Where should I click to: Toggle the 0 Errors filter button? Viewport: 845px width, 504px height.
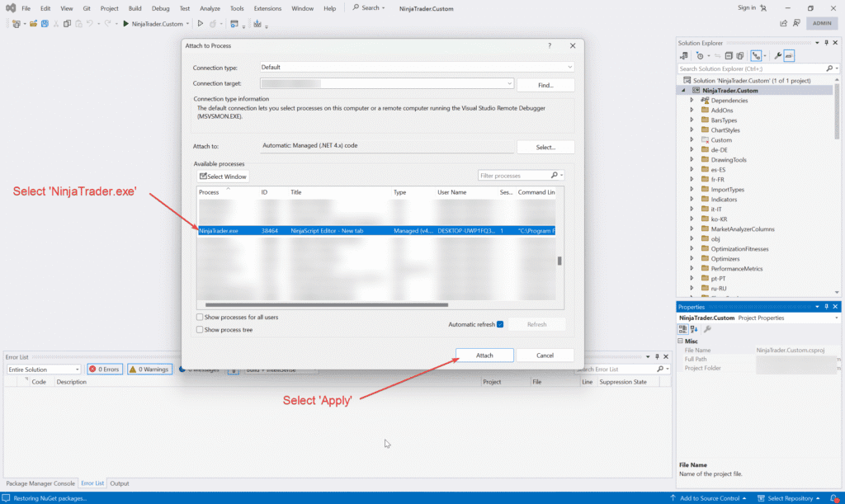105,370
